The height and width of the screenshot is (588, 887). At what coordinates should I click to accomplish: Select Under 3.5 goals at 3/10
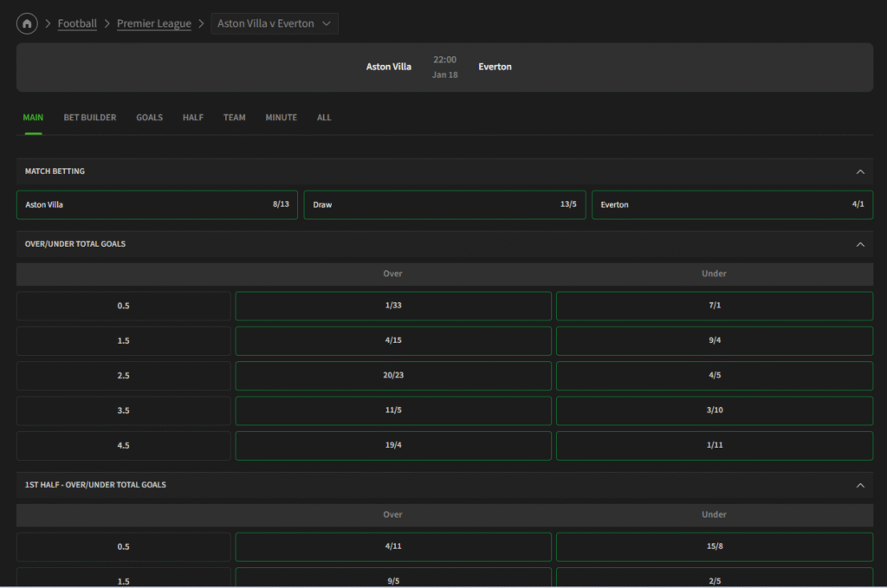[714, 410]
